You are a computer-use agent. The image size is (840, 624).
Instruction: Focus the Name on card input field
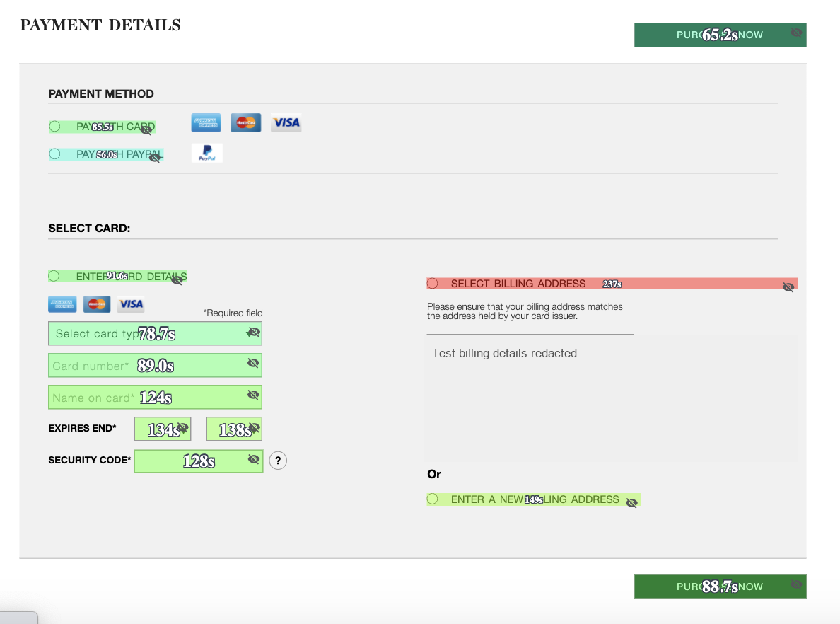pos(155,397)
